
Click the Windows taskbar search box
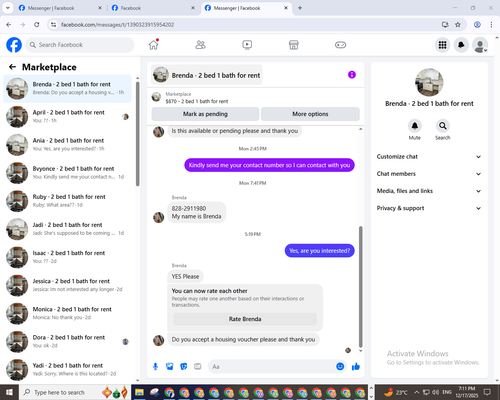coord(75,392)
